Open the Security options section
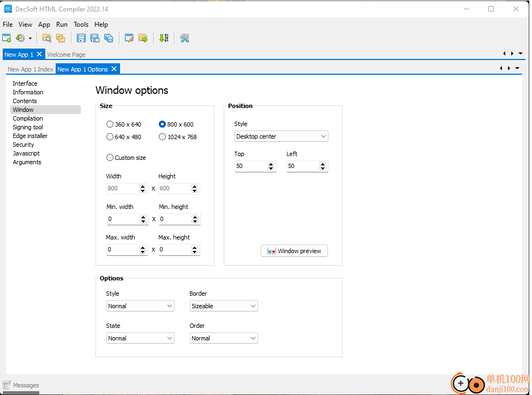Image resolution: width=532 pixels, height=395 pixels. click(x=23, y=145)
